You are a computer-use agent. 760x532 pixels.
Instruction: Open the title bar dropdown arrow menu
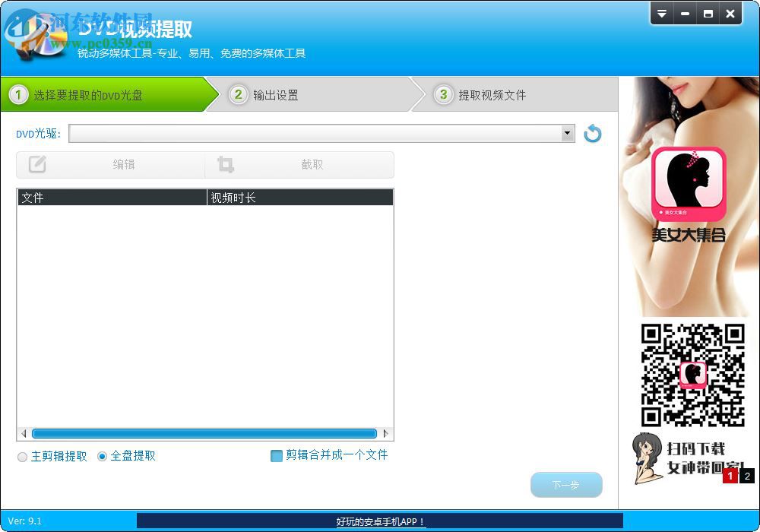tap(662, 13)
